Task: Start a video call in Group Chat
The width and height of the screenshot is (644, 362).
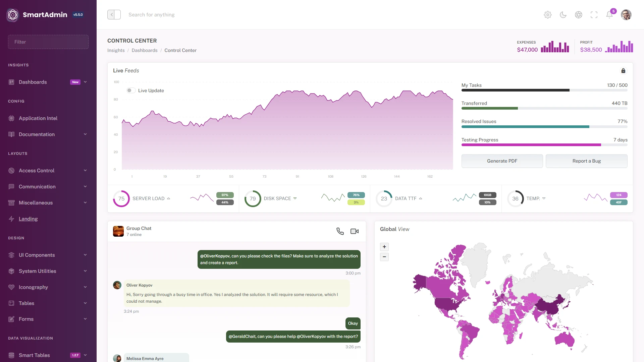Action: point(355,231)
